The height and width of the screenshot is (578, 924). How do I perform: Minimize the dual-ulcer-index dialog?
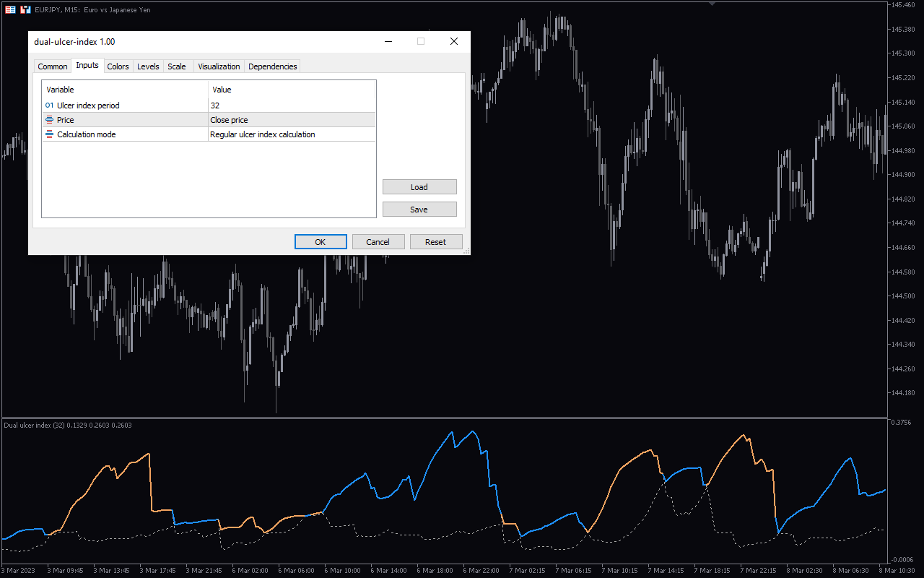pyautogui.click(x=388, y=41)
